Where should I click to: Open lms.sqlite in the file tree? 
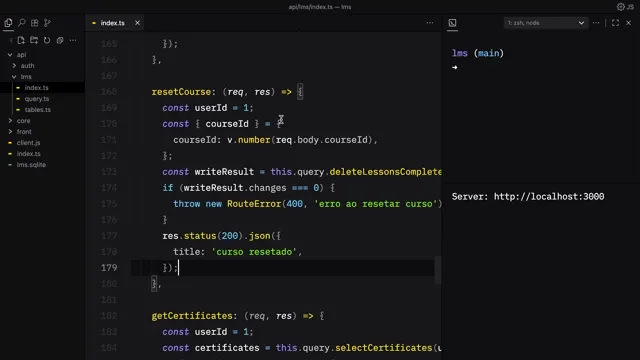(x=31, y=164)
